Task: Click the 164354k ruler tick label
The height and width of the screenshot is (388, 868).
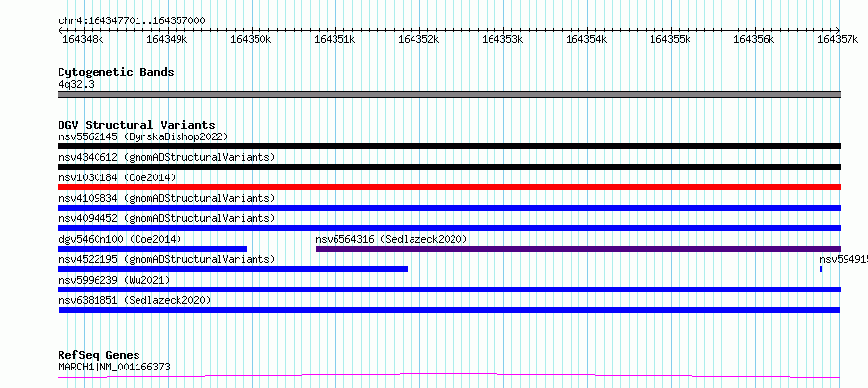Action: (586, 39)
